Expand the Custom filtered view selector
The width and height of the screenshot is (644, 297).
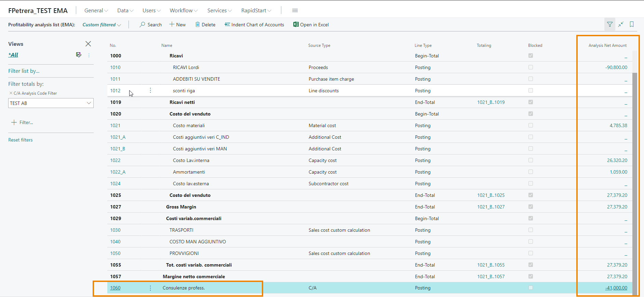pos(102,25)
